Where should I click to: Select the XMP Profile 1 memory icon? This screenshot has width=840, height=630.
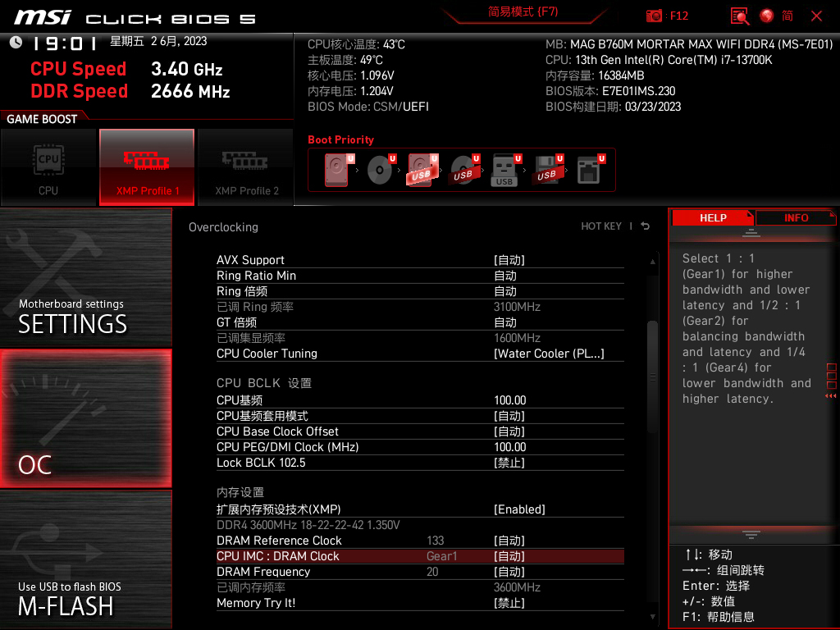(x=146, y=167)
